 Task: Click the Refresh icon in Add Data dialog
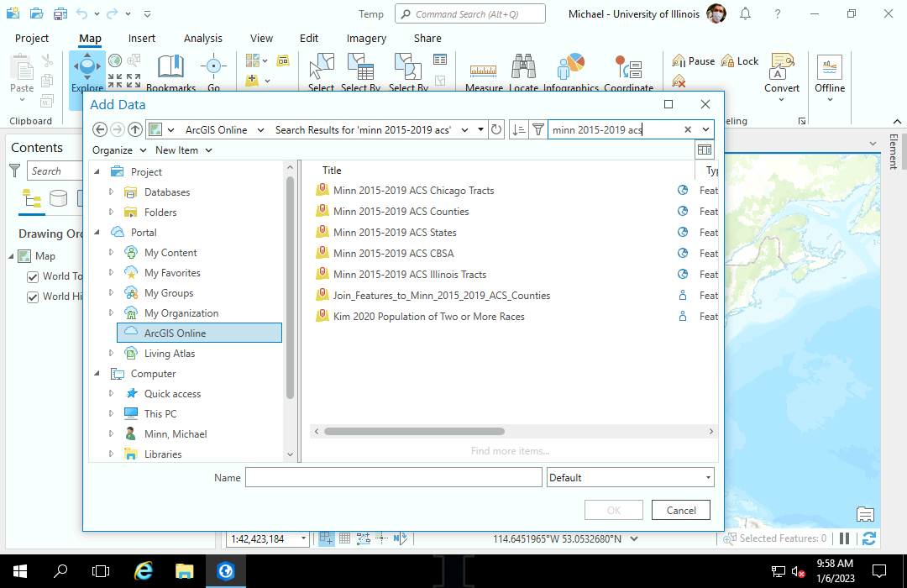click(x=496, y=129)
